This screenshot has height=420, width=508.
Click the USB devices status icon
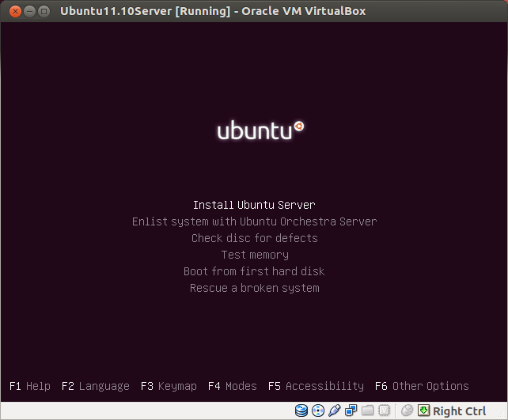click(x=335, y=411)
